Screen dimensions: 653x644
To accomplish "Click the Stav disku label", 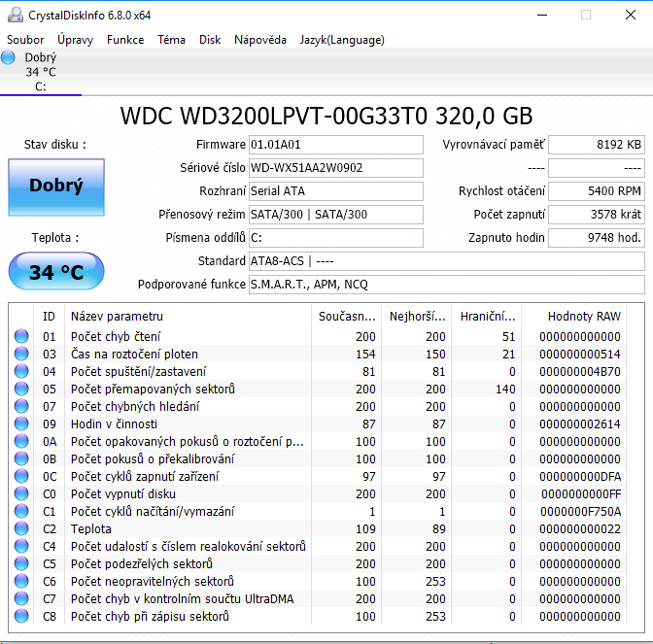I will [x=55, y=145].
